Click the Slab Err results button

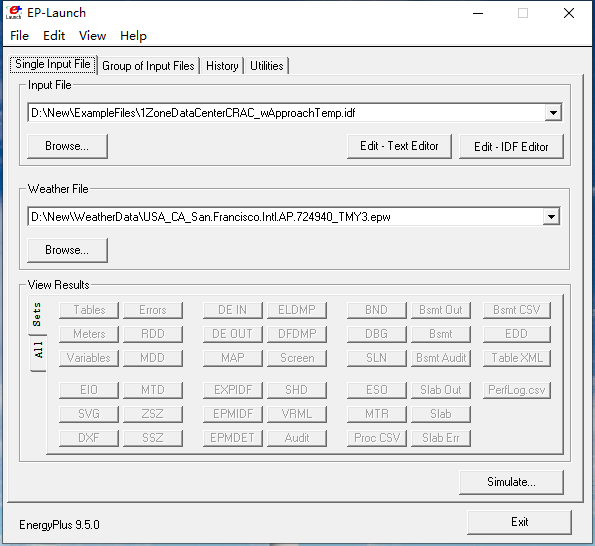tap(441, 438)
